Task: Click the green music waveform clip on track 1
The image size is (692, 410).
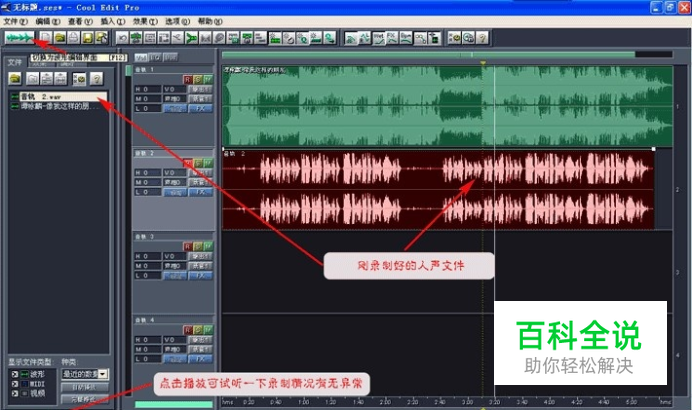Action: click(x=447, y=106)
